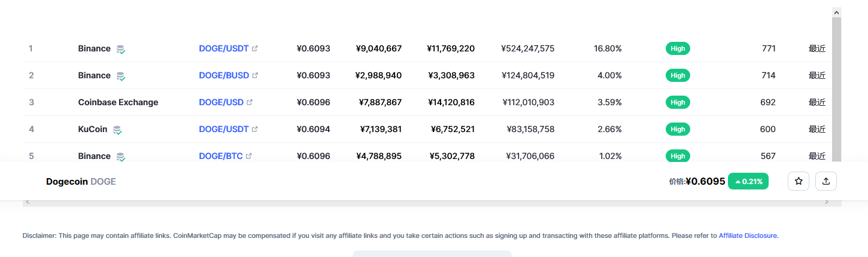The image size is (868, 257).
Task: Click reserves icon next to Binance row 2
Action: 121,76
